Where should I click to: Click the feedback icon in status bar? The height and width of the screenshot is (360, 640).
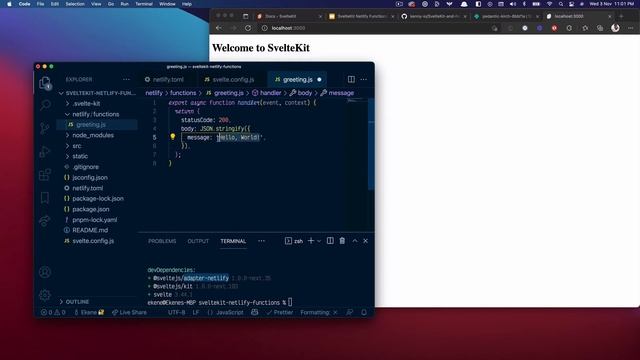pyautogui.click(x=350, y=312)
